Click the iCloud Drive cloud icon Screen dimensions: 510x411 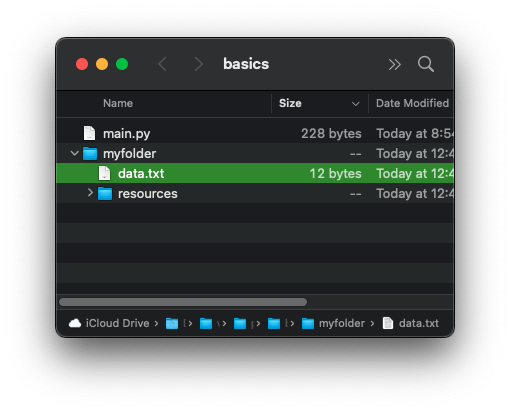75,323
